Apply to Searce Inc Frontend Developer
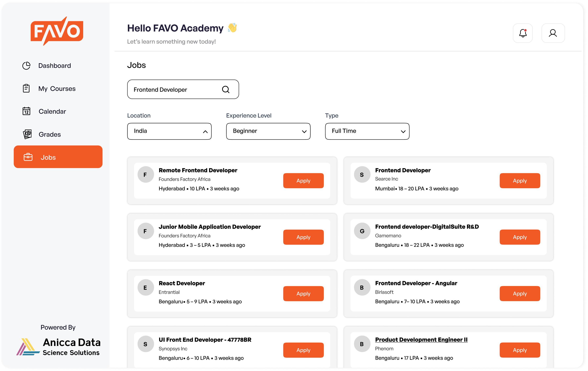Image resolution: width=588 pixels, height=371 pixels. (x=520, y=181)
